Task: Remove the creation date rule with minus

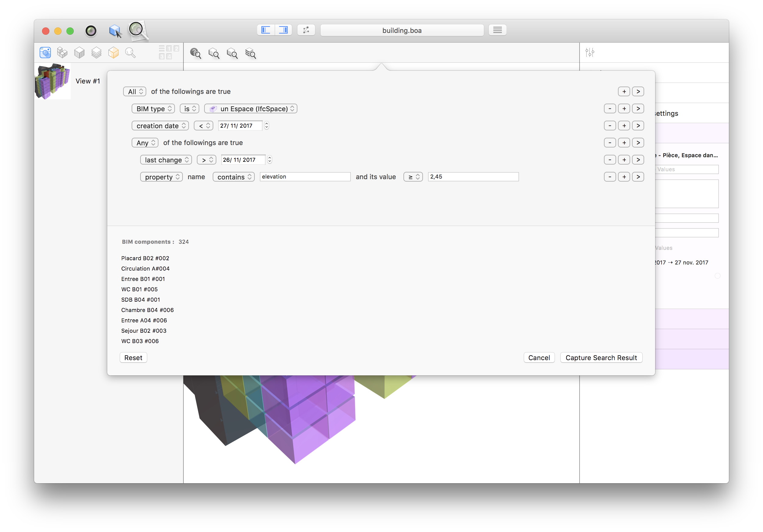Action: point(610,126)
